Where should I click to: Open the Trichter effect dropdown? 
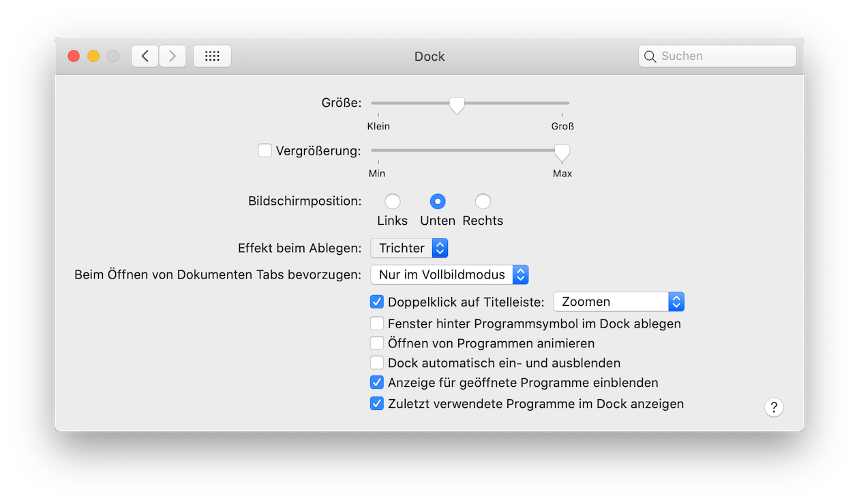click(x=409, y=248)
